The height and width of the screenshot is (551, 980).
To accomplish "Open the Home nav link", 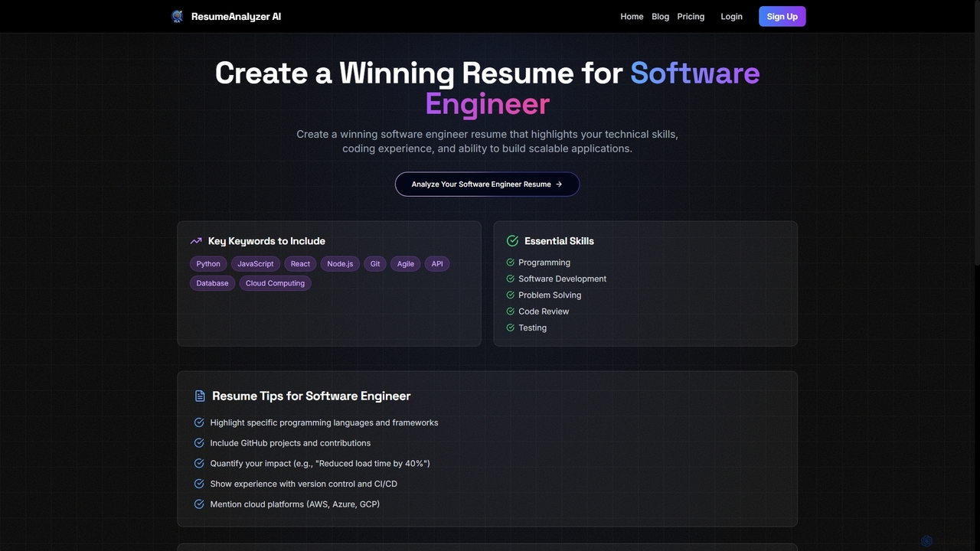I will coord(632,16).
